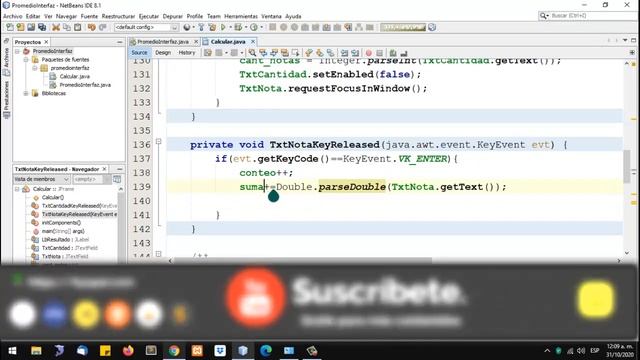The height and width of the screenshot is (360, 640).
Task: Select initComponents() in the Navegador
Action: click(61, 223)
